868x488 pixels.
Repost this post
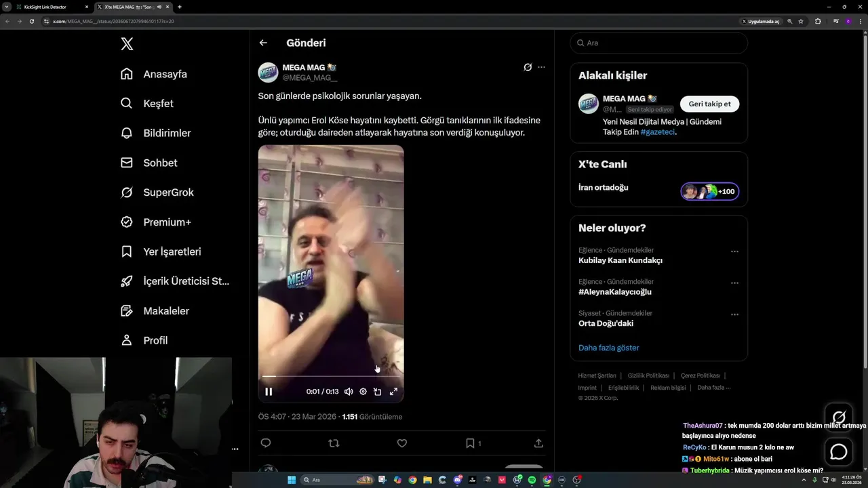(334, 443)
